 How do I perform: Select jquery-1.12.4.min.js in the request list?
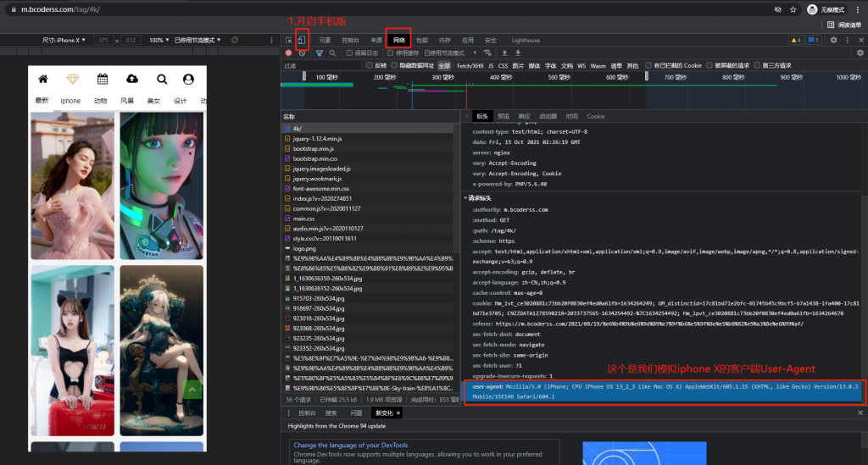pyautogui.click(x=317, y=138)
